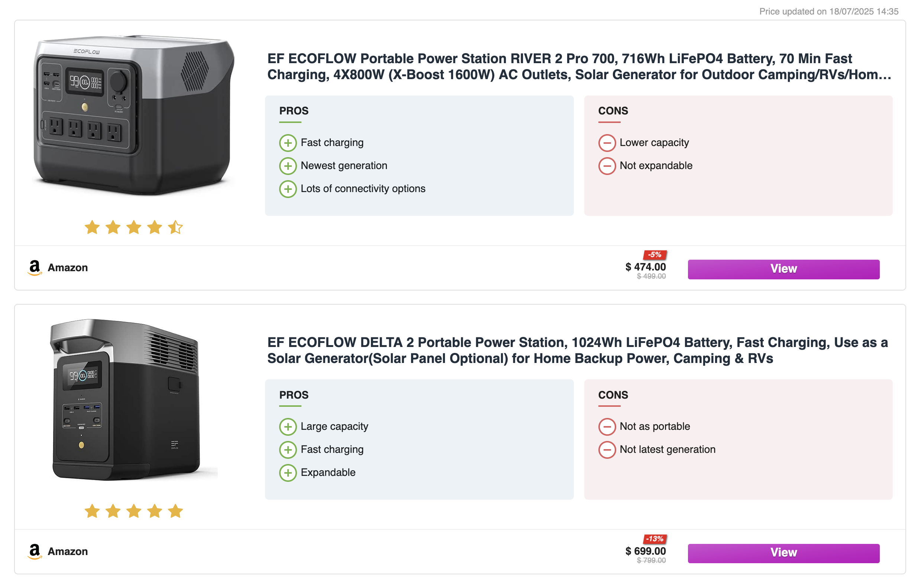
Task: Click View button for the $474.00 RIVER 2 Pro
Action: tap(784, 269)
